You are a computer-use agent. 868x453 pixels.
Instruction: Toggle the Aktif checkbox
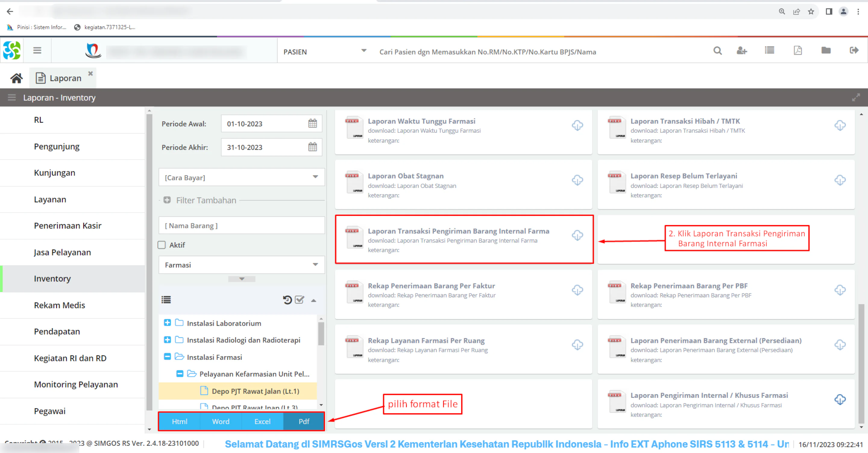(162, 245)
